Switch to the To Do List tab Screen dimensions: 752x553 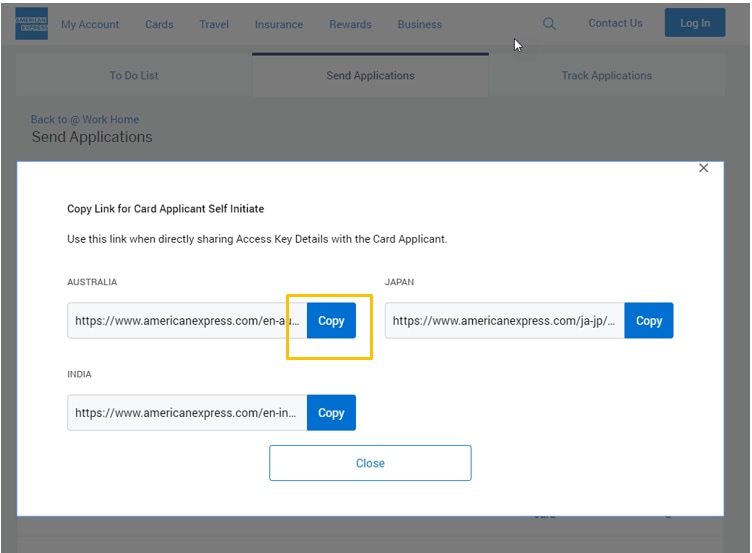(x=134, y=76)
